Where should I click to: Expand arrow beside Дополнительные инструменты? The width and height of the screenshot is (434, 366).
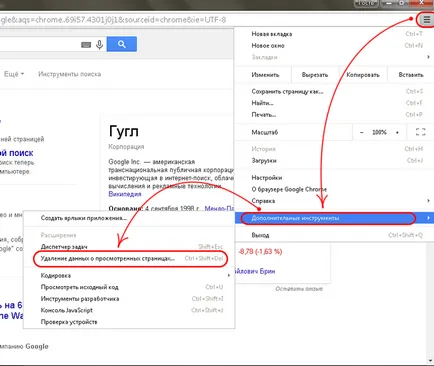pyautogui.click(x=428, y=218)
